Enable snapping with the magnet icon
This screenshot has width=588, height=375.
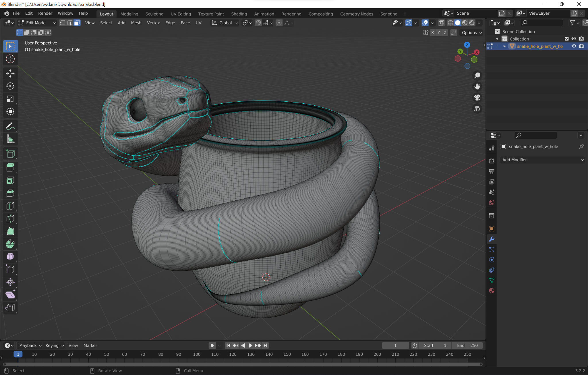pyautogui.click(x=258, y=23)
